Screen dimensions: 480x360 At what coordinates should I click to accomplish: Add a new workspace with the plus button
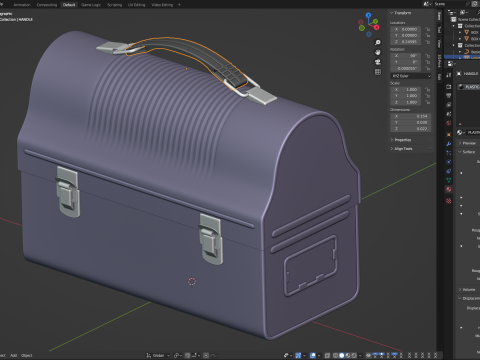[179, 5]
